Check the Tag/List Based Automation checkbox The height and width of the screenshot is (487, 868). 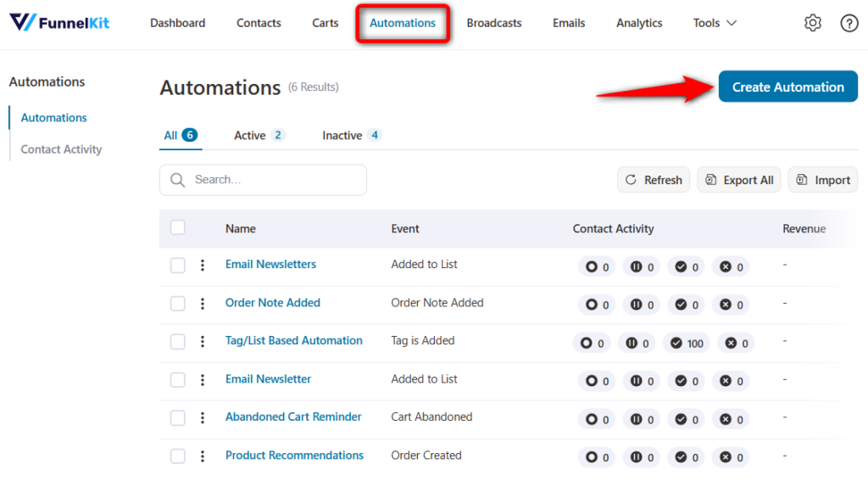[x=178, y=342]
